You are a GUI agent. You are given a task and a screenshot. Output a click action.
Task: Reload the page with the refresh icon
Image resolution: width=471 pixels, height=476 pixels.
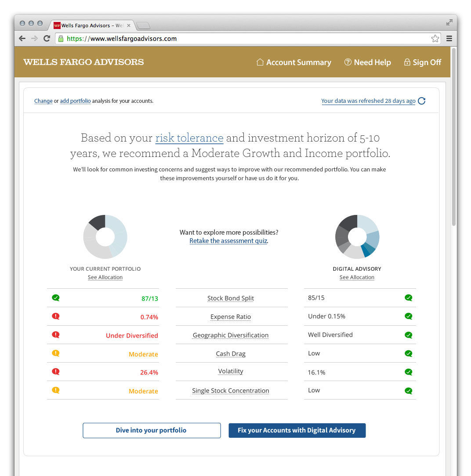tap(47, 39)
